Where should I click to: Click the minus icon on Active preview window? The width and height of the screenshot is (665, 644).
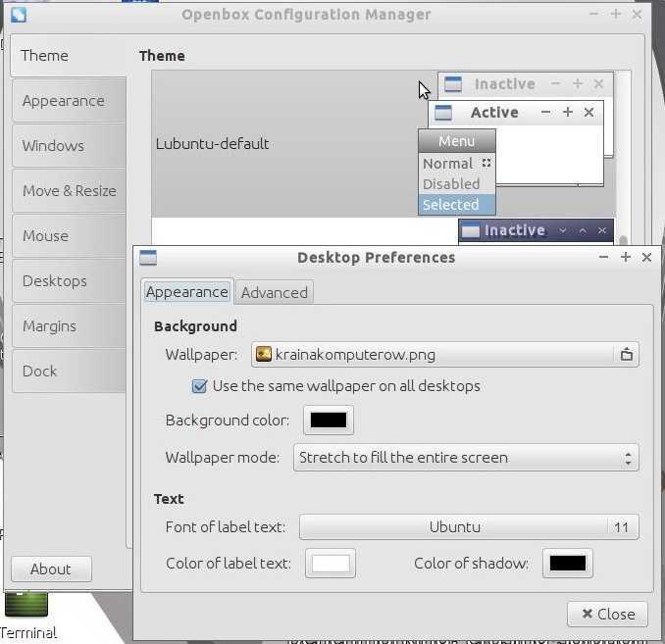(x=545, y=113)
